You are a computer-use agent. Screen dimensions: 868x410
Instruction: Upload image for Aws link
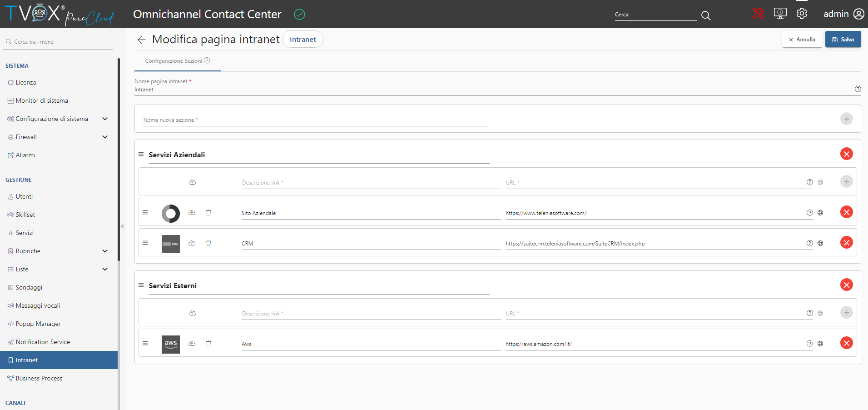click(192, 344)
